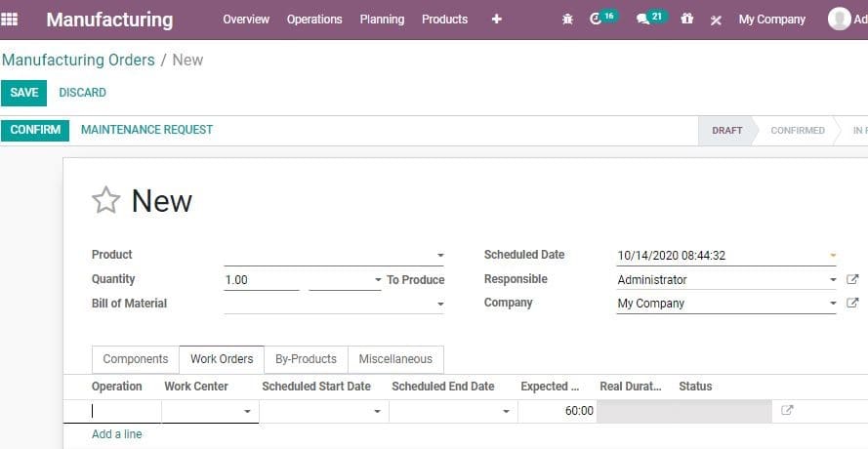
Task: Open external link for Company field
Action: (852, 303)
